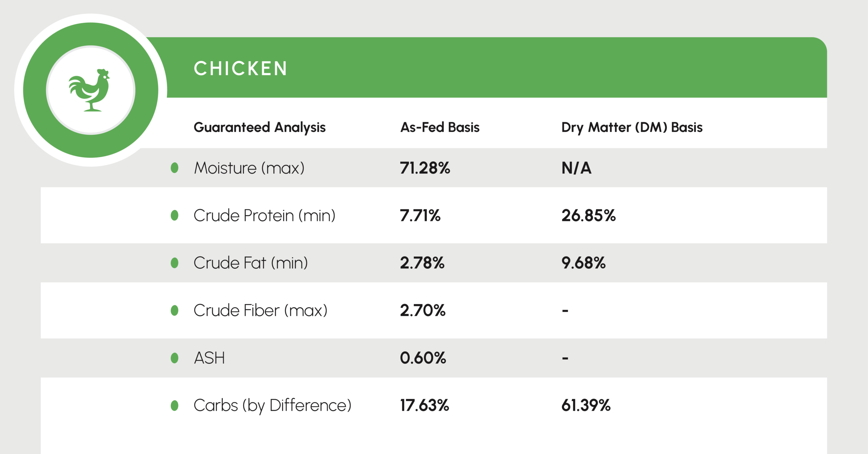Click the green bullet beside ASH

point(175,358)
